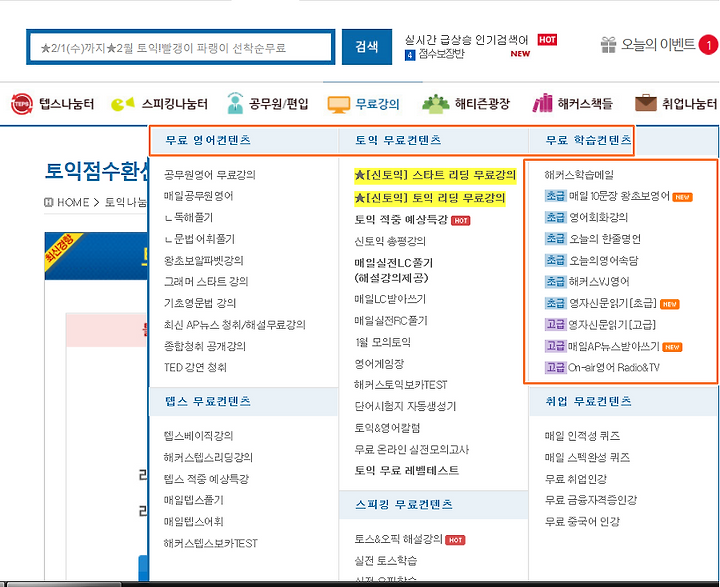
Task: Click the gift box icon by 오늘의 이벤트
Action: (x=608, y=45)
